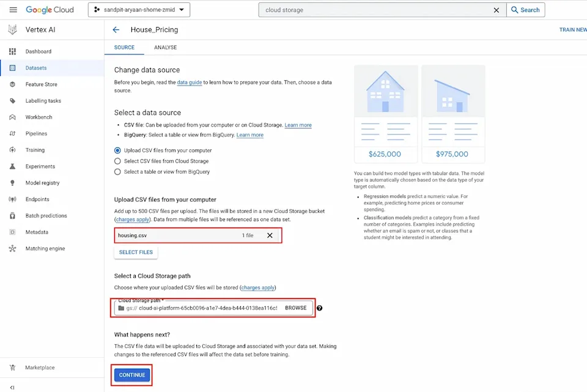Select Upload CSV files from your computer
Viewport: 587px width, 392px height.
(x=117, y=150)
